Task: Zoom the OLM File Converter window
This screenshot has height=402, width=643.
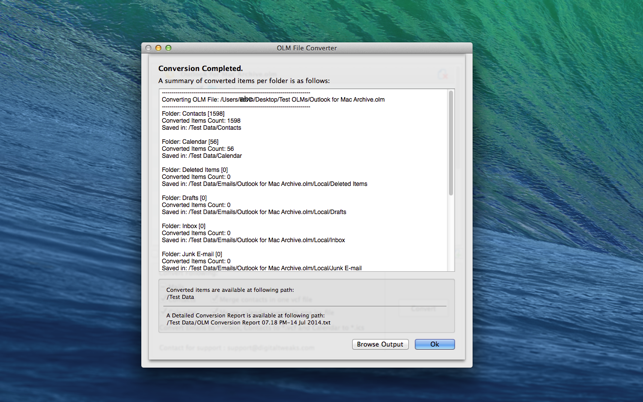Action: tap(168, 48)
